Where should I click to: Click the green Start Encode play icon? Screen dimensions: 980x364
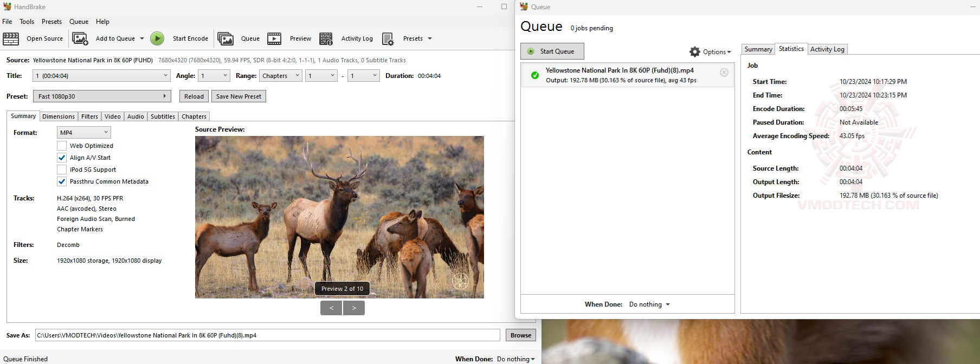tap(157, 38)
